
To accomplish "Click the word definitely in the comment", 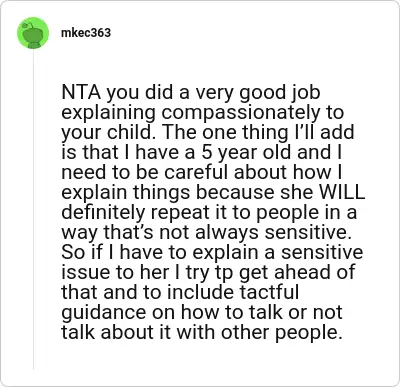I will 104,212.
